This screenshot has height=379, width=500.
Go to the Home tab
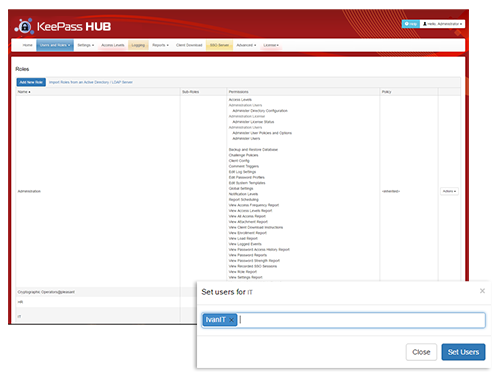[27, 45]
